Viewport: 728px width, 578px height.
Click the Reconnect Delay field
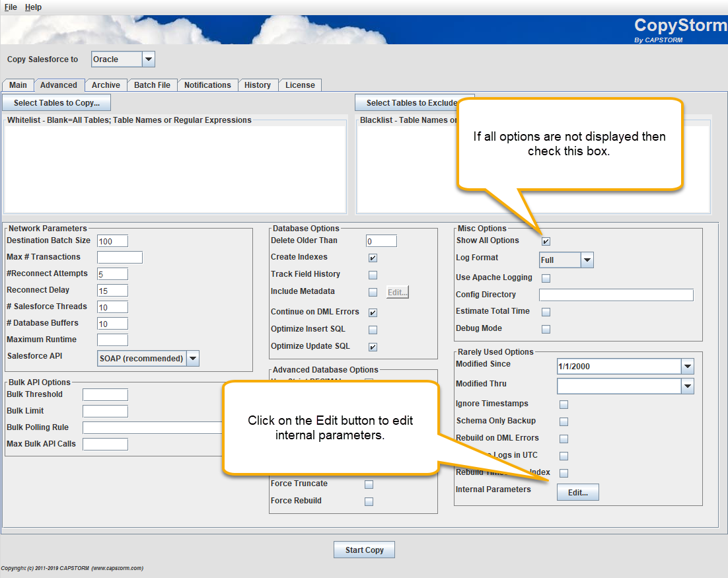[112, 291]
